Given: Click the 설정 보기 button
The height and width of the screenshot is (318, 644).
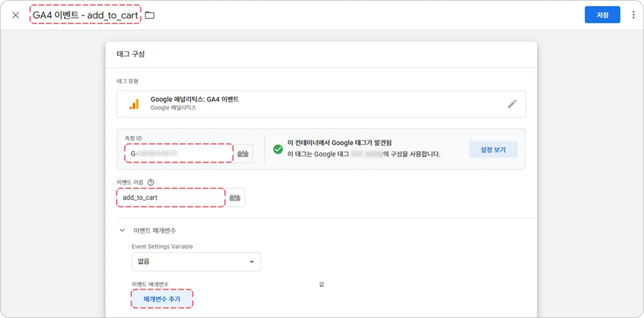Looking at the screenshot, I should click(x=493, y=150).
